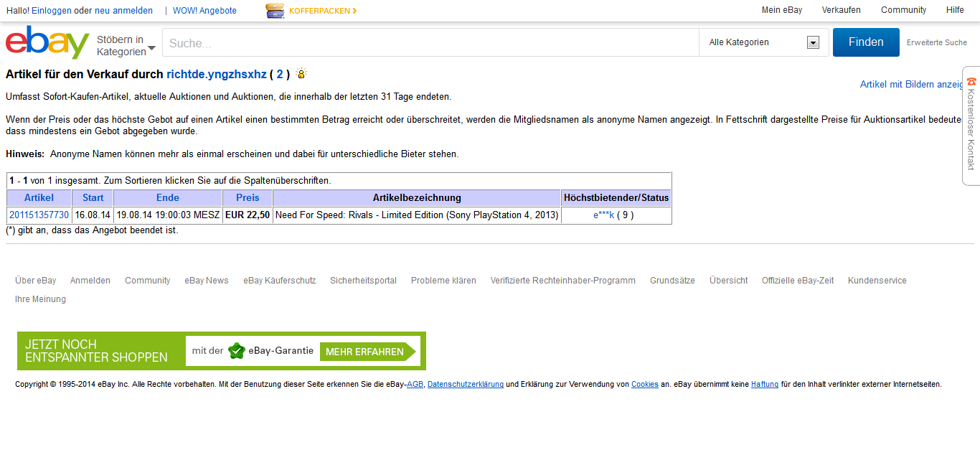Click the green eBay-Garantie checkmark badge
Viewport: 980px width, 455px height.
[x=236, y=351]
